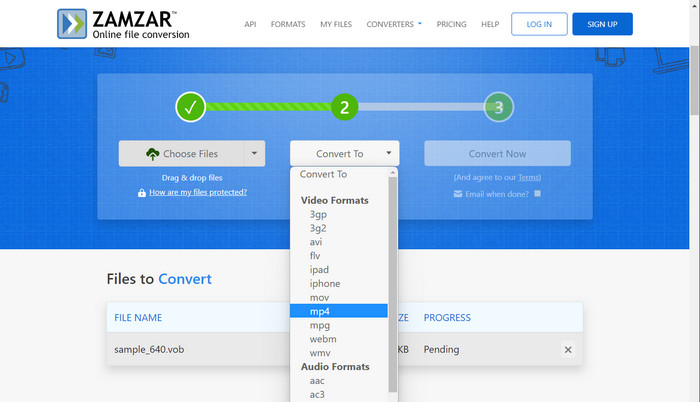This screenshot has height=402, width=700.
Task: Choose flv video format
Action: point(315,256)
